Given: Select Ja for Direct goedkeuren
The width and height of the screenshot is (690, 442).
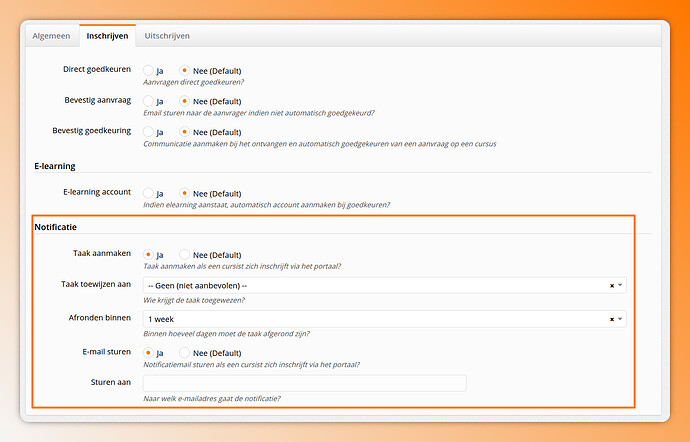Looking at the screenshot, I should (x=148, y=70).
